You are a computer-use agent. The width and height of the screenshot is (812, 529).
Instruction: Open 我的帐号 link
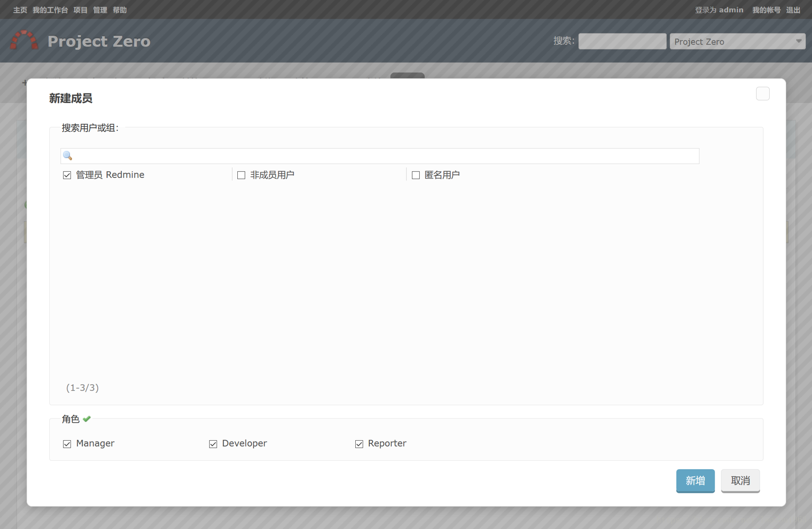pyautogui.click(x=766, y=10)
